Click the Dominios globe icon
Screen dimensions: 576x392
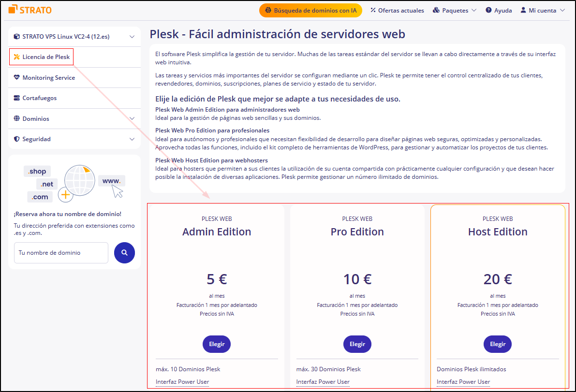(x=16, y=118)
